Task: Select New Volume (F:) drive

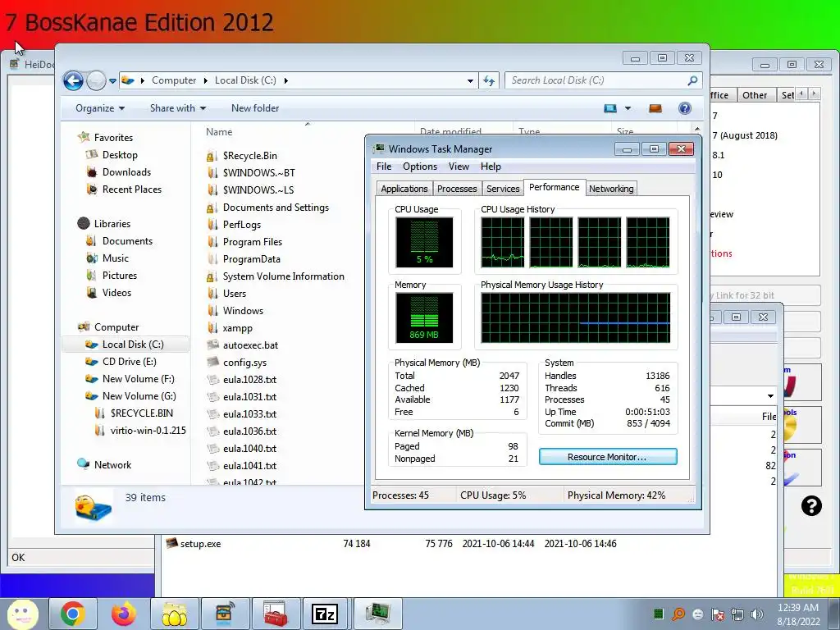Action: [138, 379]
